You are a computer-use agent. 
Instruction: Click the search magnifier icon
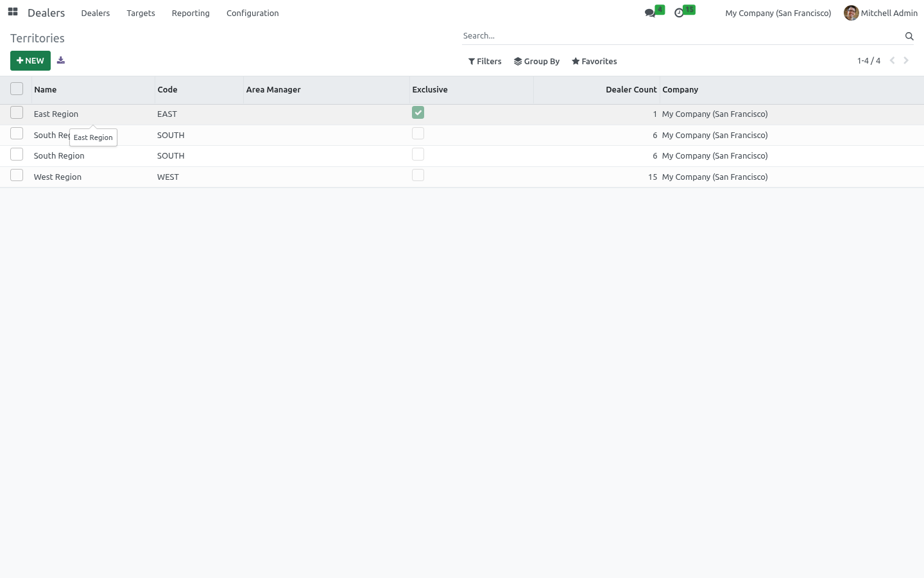tap(909, 36)
